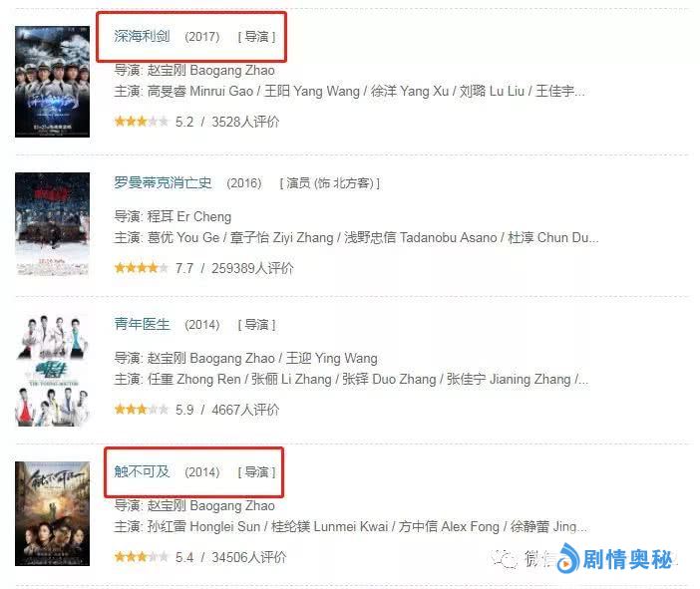Click the star rating for 触不可及
The width and height of the screenshot is (700, 589).
tap(142, 557)
